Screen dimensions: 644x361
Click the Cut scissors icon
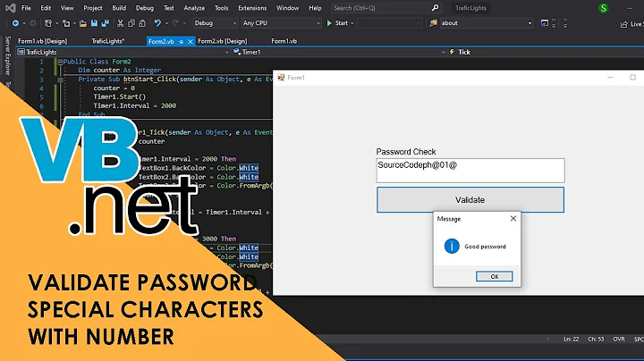(x=120, y=23)
